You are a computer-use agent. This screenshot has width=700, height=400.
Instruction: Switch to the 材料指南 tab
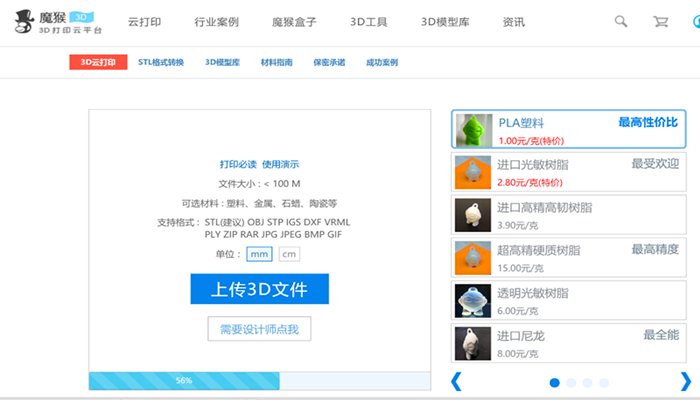(276, 62)
